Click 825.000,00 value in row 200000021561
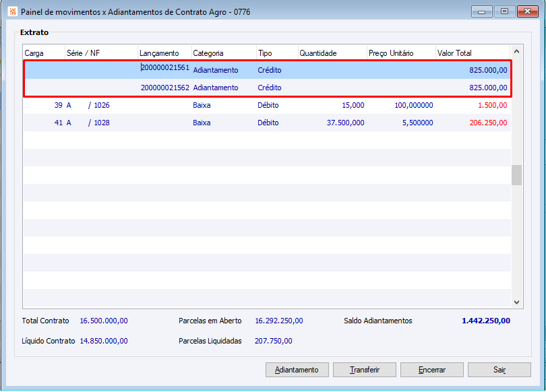Viewport: 546px width, 392px height. coord(488,70)
